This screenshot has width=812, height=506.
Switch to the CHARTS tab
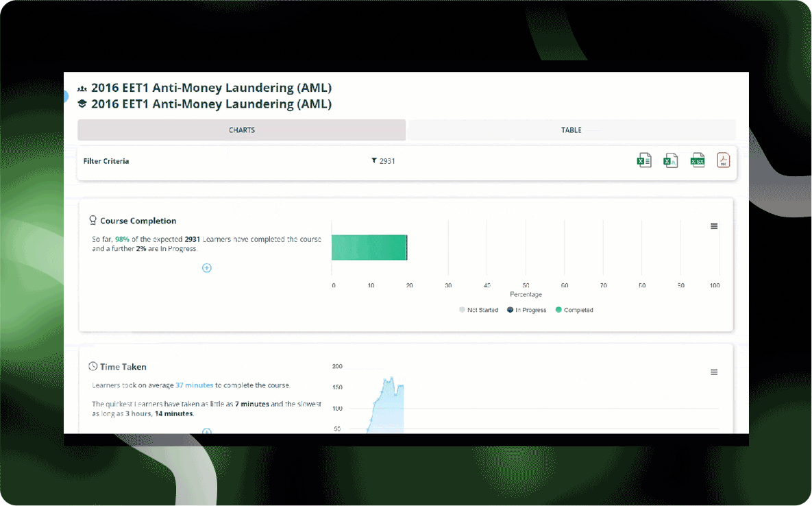242,130
